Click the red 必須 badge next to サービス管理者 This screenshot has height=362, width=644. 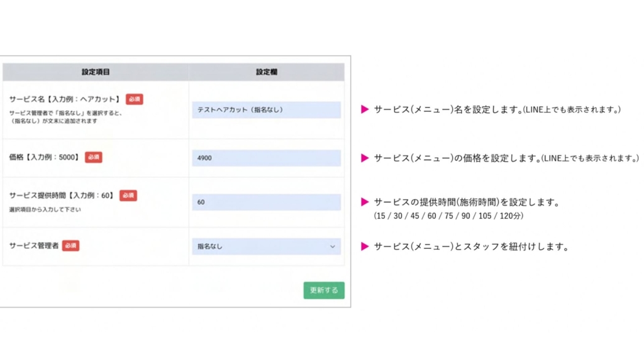click(71, 246)
